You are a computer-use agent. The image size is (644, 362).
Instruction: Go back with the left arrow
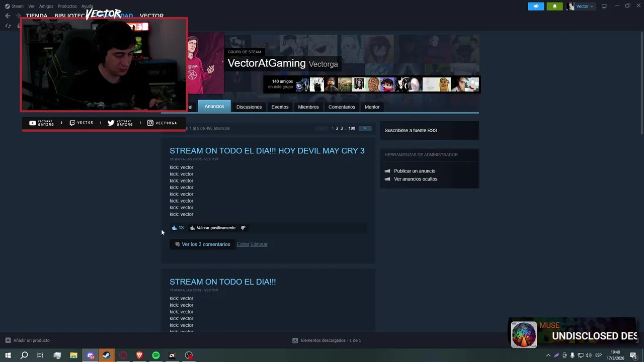pyautogui.click(x=8, y=16)
